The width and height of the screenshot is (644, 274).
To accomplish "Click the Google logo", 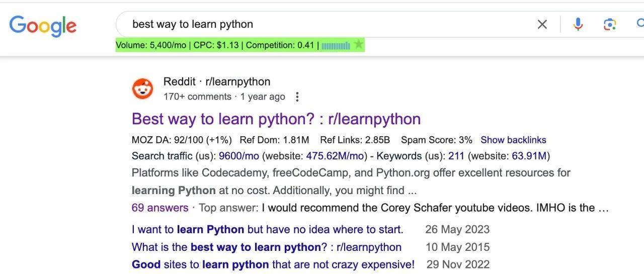I will coord(43,26).
